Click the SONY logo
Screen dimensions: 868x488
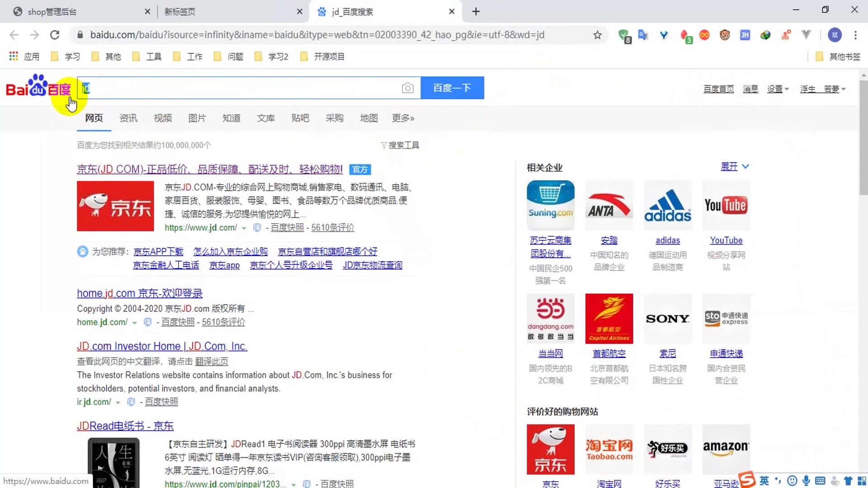pos(668,319)
